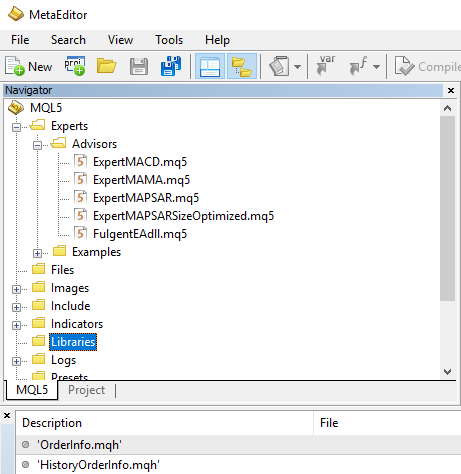Switch to the Project tab
The image size is (461, 474).
pos(87,390)
